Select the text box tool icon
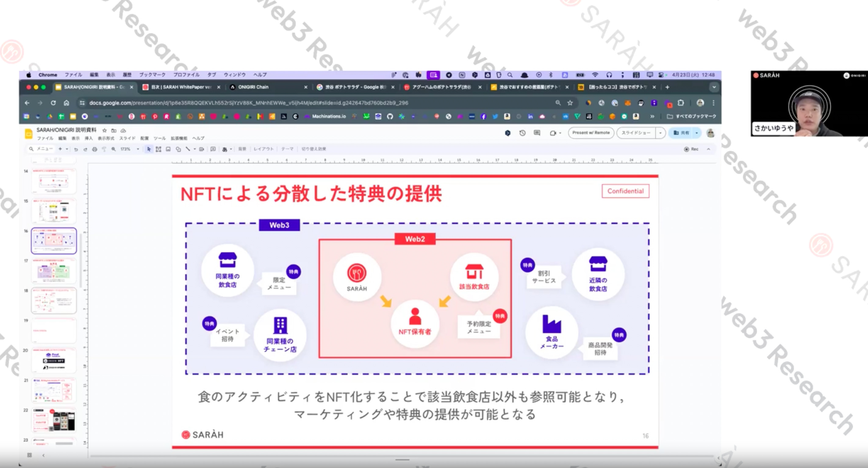The height and width of the screenshot is (468, 868). (158, 149)
